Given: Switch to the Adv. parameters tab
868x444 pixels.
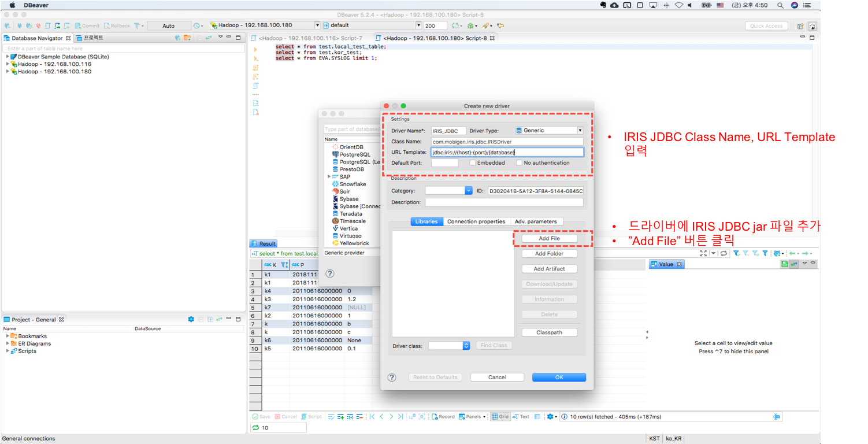Looking at the screenshot, I should pyautogui.click(x=536, y=221).
